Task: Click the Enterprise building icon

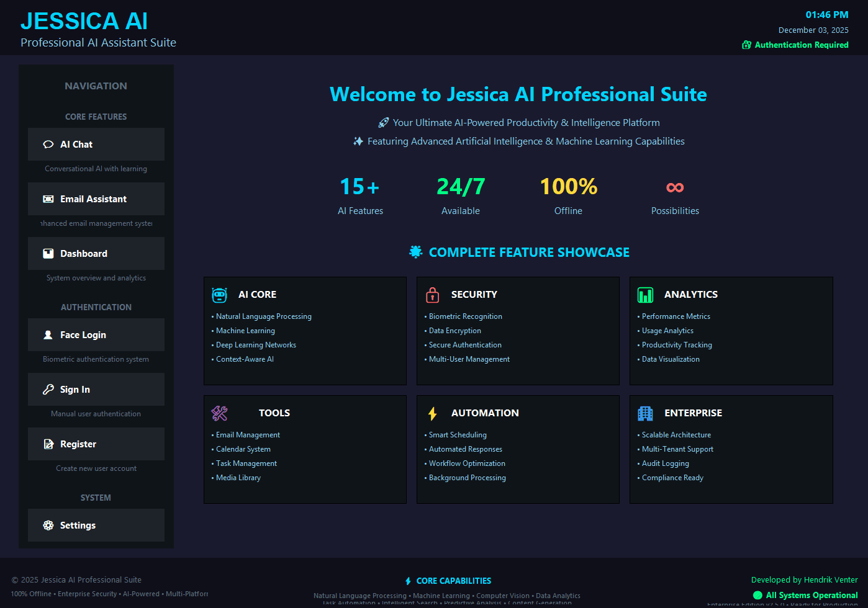Action: 646,413
